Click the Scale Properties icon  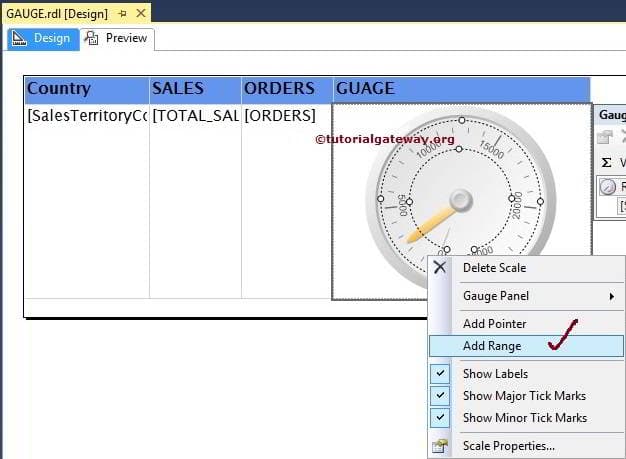(440, 446)
